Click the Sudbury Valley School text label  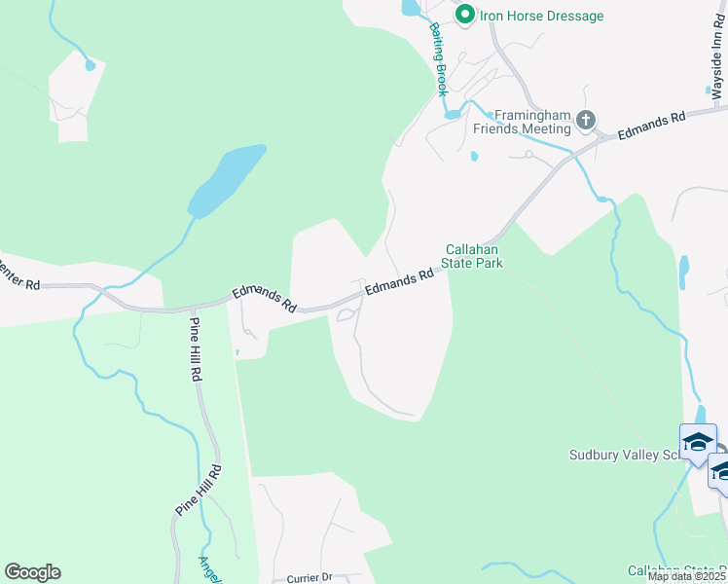tap(625, 455)
